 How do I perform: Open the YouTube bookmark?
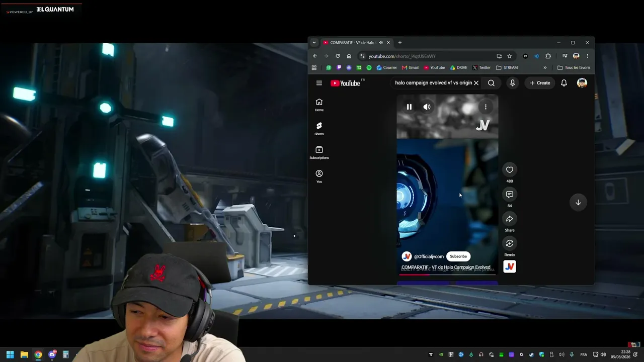pyautogui.click(x=435, y=68)
